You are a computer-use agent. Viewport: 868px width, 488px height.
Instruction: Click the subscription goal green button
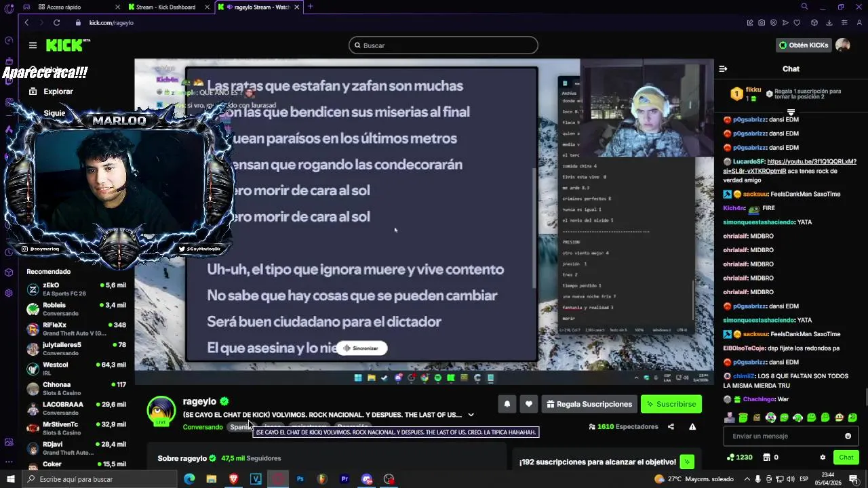687,462
